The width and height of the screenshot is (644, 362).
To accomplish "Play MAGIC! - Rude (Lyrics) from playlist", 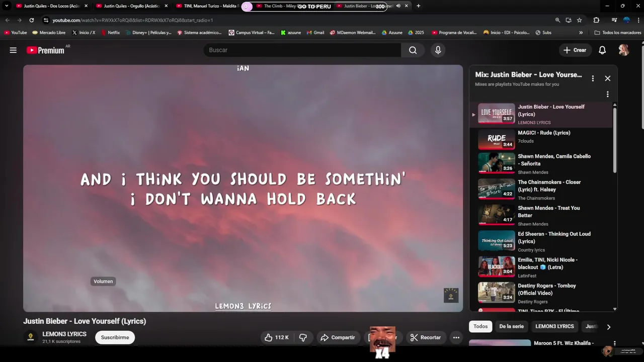I will coord(541,140).
